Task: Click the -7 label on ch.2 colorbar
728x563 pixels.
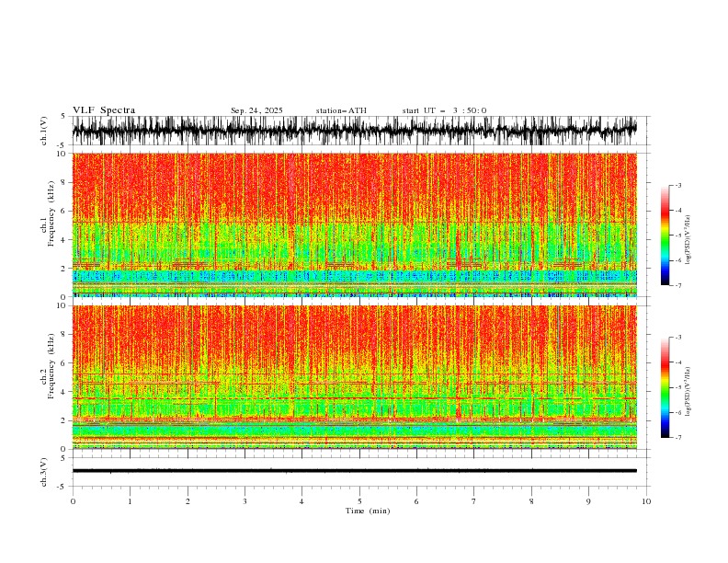Action: pyautogui.click(x=678, y=438)
